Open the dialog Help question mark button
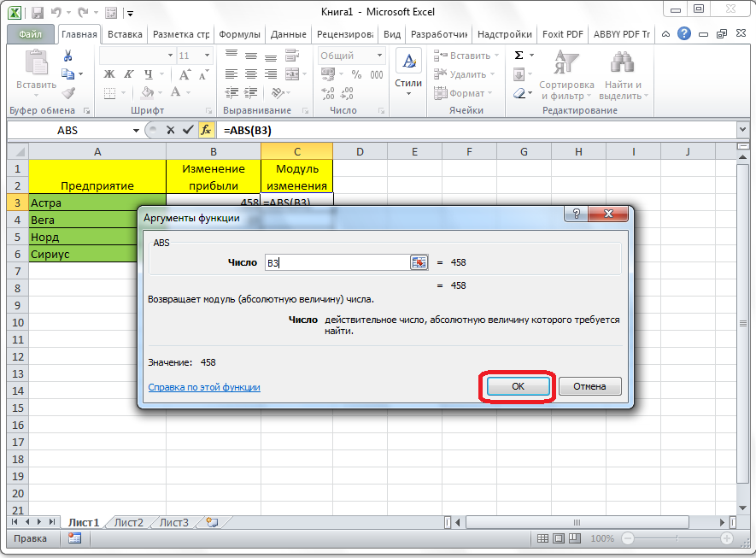The height and width of the screenshot is (558, 756). coord(577,215)
